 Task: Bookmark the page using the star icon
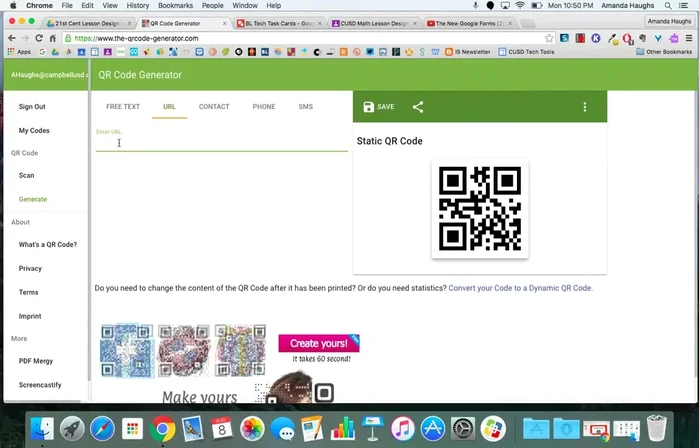[x=549, y=38]
